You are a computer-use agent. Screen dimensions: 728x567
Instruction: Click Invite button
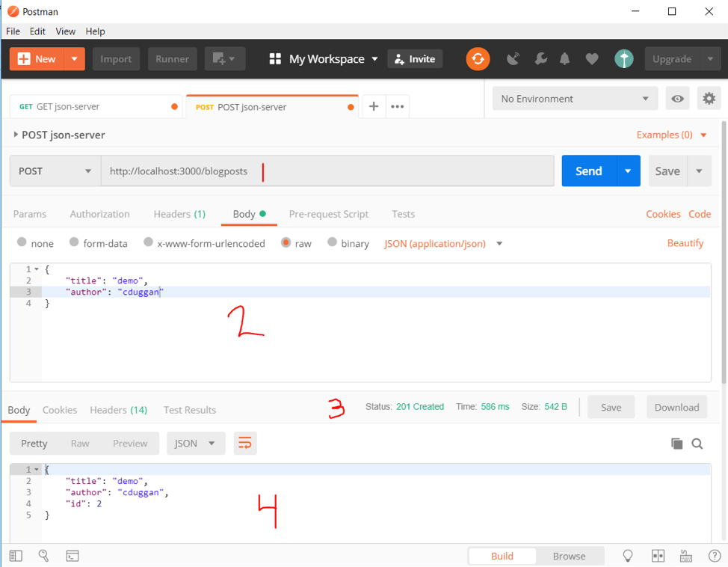coord(415,59)
